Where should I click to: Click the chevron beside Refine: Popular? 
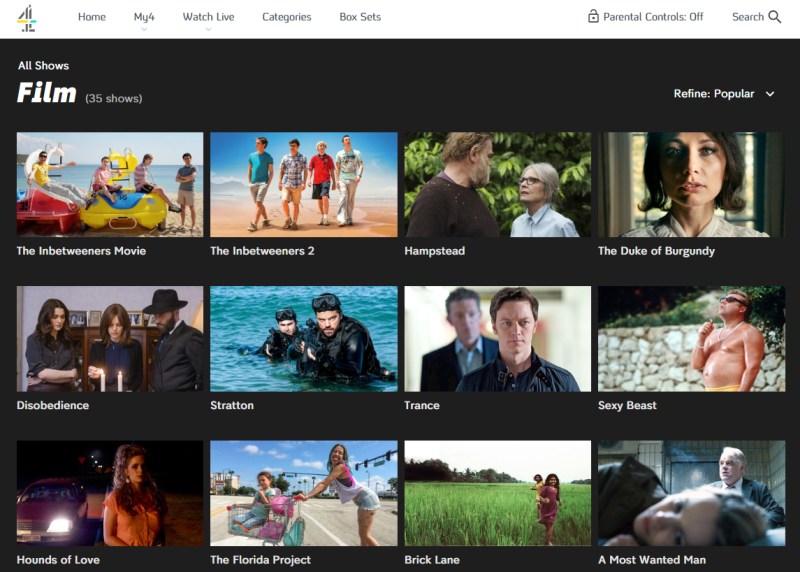770,94
